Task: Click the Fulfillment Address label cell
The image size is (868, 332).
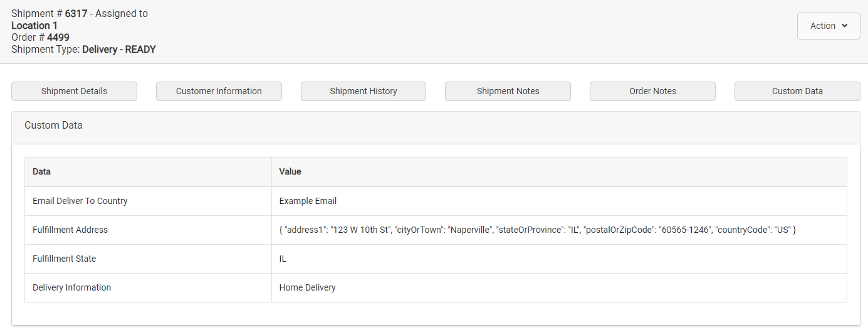Action: (x=148, y=230)
